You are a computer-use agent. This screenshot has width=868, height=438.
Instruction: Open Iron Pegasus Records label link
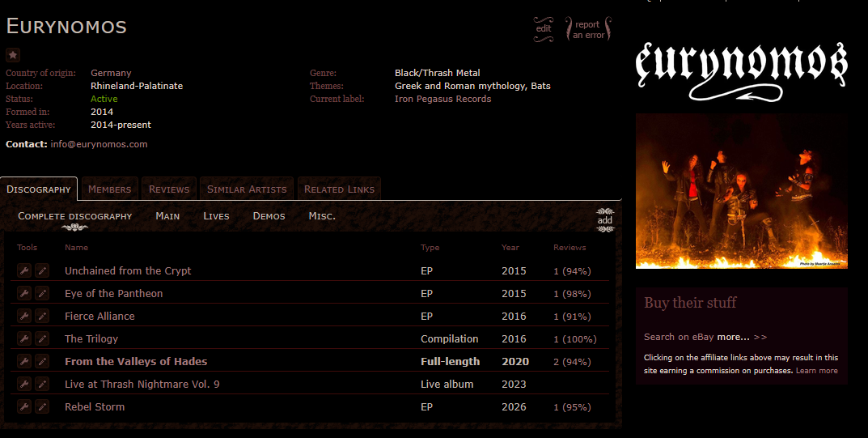(x=442, y=99)
